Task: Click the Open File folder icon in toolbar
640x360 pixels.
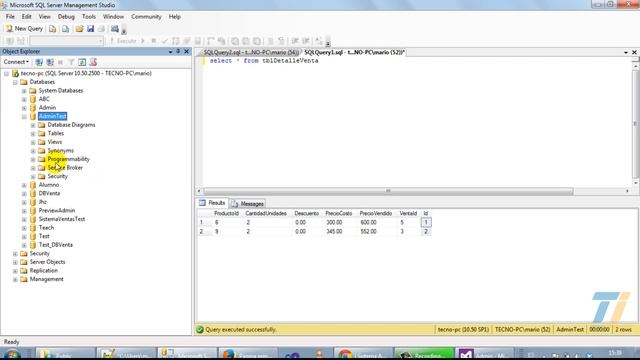Action: click(80, 29)
